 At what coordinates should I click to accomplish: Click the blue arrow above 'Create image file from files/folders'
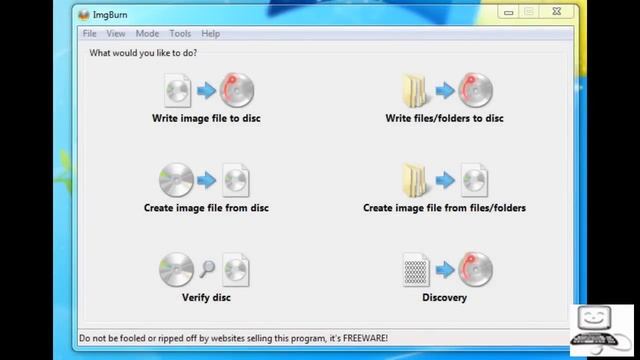click(x=445, y=180)
